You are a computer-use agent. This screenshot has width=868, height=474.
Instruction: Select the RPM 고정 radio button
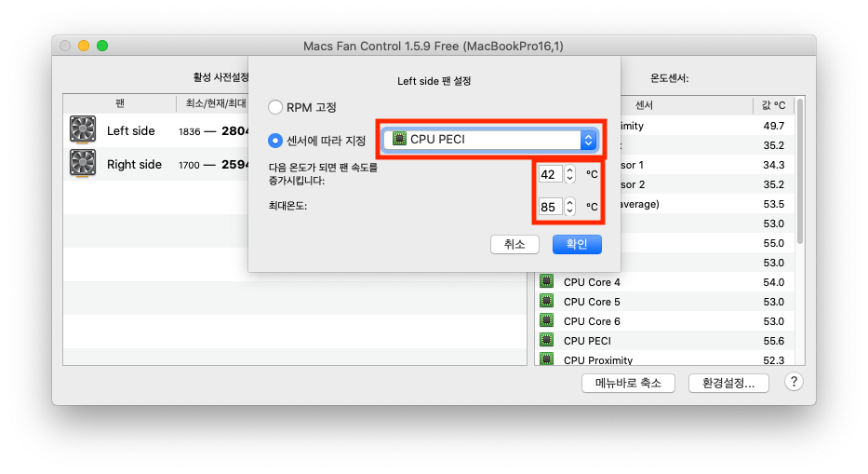click(x=275, y=107)
